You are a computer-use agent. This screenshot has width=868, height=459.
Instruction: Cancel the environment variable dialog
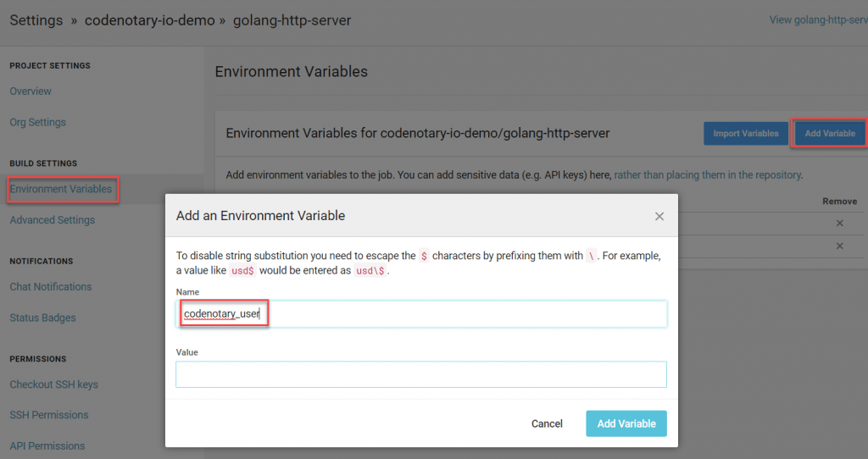547,423
